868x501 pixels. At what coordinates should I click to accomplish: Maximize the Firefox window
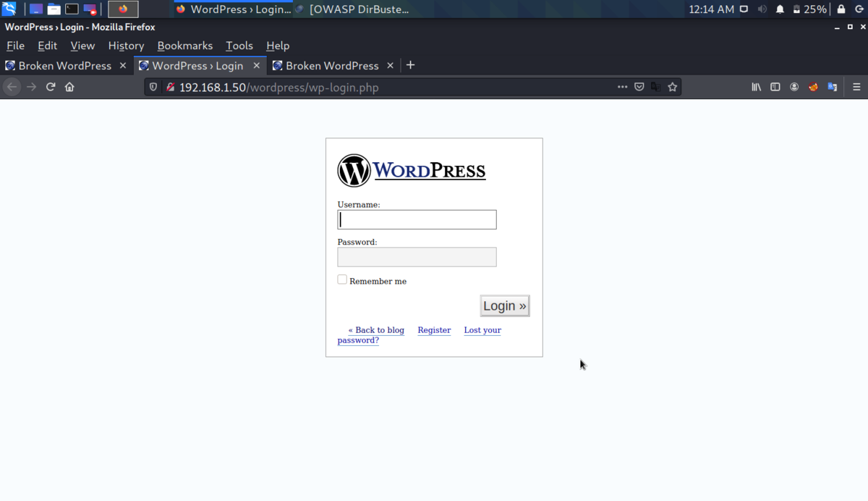(850, 28)
